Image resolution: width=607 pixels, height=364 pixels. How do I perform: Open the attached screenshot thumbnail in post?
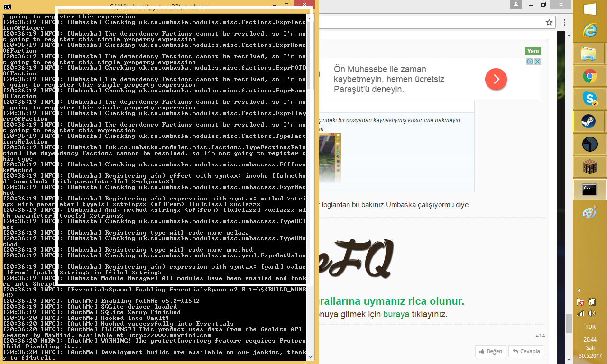tap(330, 159)
